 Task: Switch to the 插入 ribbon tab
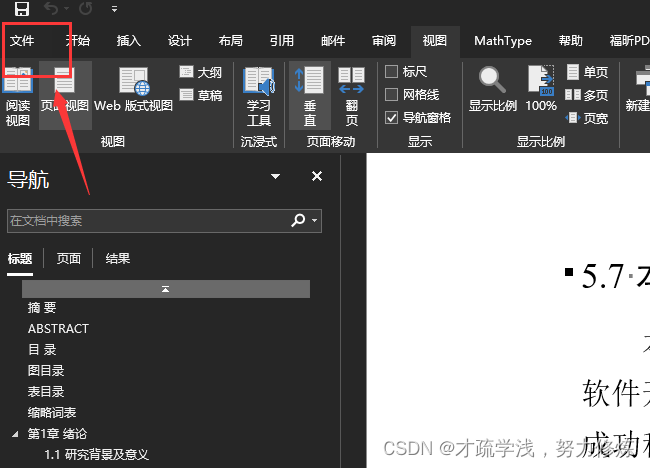tap(129, 41)
